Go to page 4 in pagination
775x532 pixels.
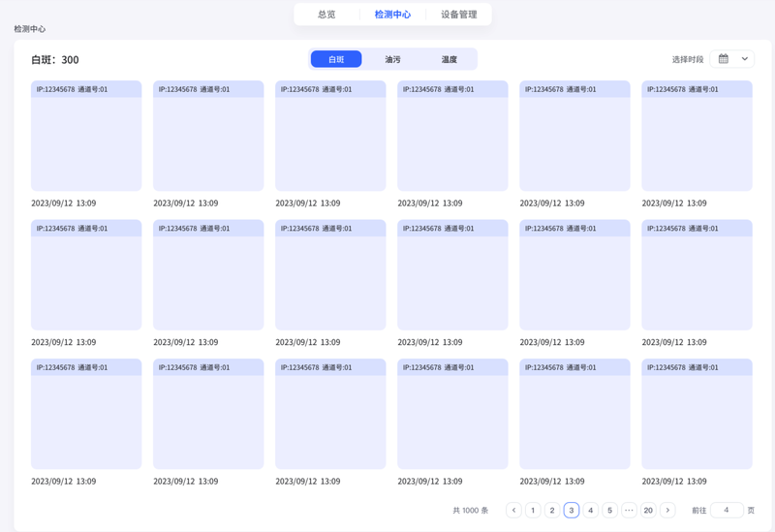click(591, 511)
